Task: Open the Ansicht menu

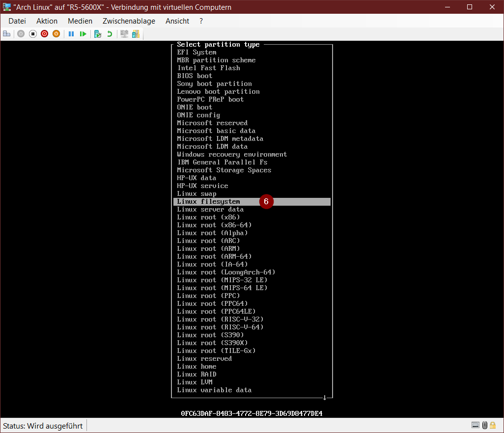Action: (x=177, y=21)
